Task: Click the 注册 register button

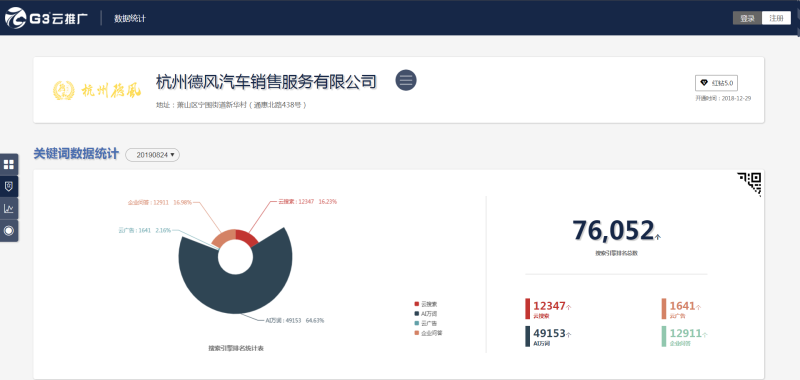Action: pos(777,18)
